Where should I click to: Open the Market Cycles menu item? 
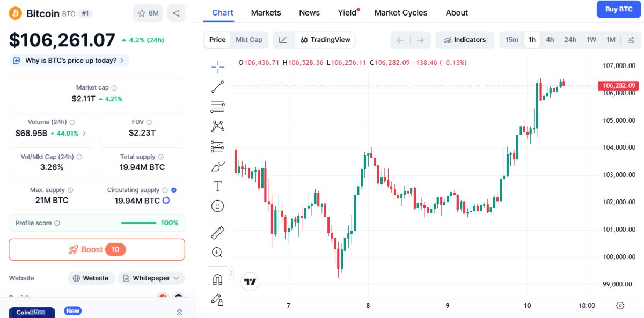pyautogui.click(x=400, y=12)
